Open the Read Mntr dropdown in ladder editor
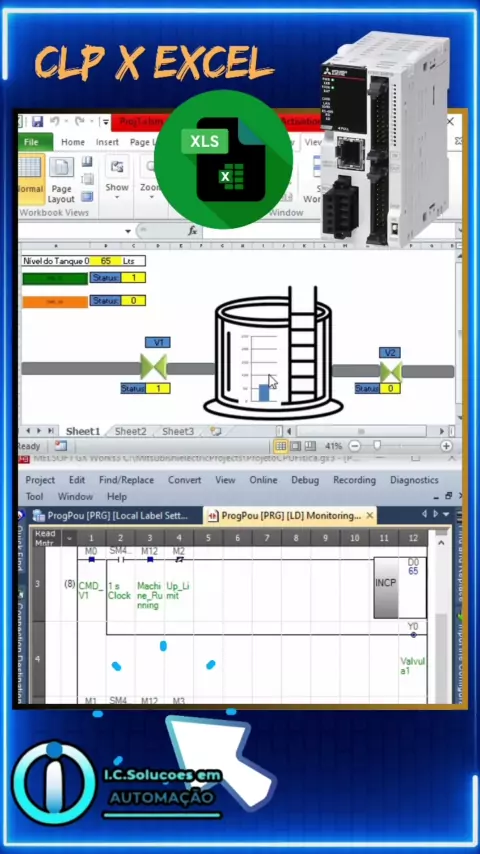Screen dimensions: 480x854 (x=69, y=539)
